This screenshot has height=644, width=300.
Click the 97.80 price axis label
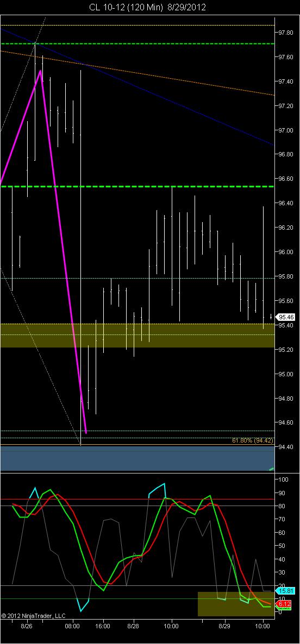coord(286,33)
